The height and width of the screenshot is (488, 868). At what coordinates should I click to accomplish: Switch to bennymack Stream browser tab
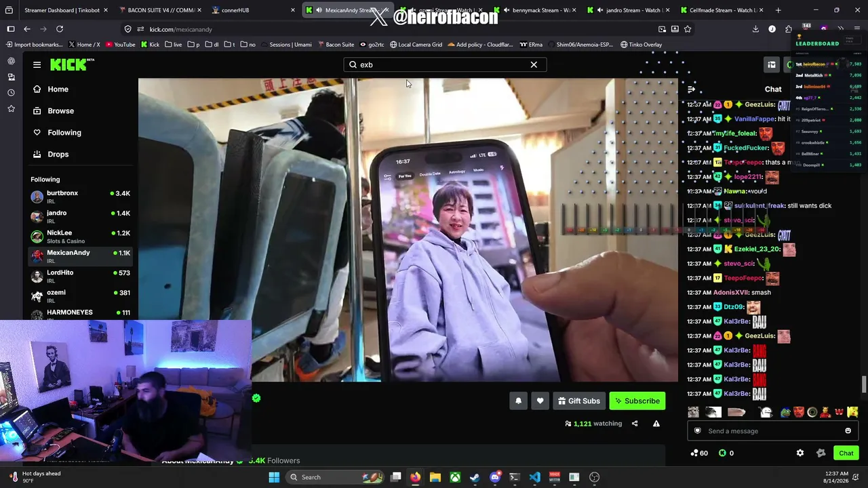coord(536,10)
